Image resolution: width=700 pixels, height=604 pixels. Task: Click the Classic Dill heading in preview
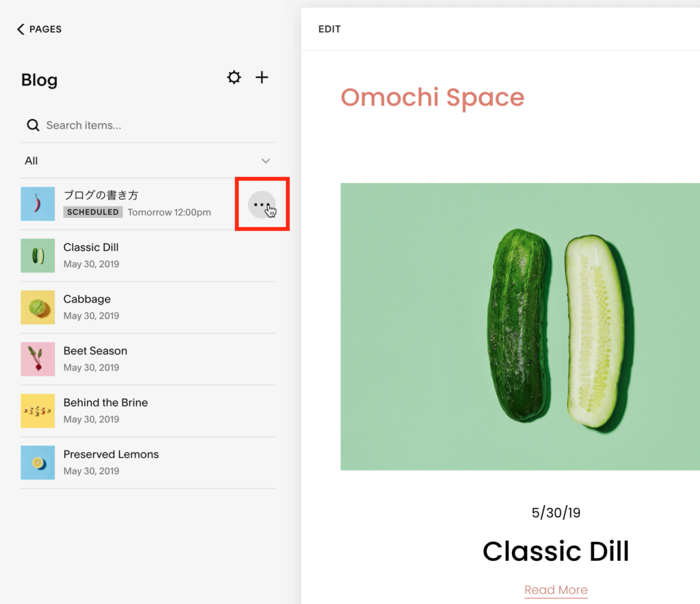[x=556, y=551]
